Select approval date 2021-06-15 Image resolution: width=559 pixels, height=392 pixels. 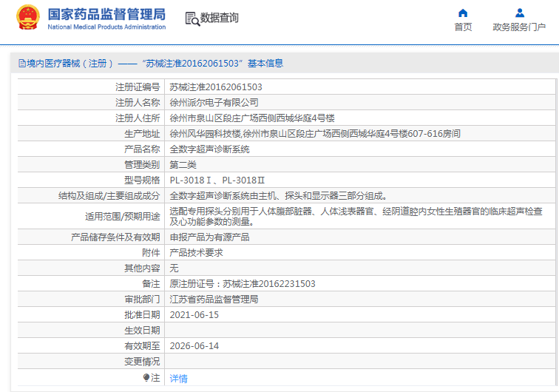194,315
